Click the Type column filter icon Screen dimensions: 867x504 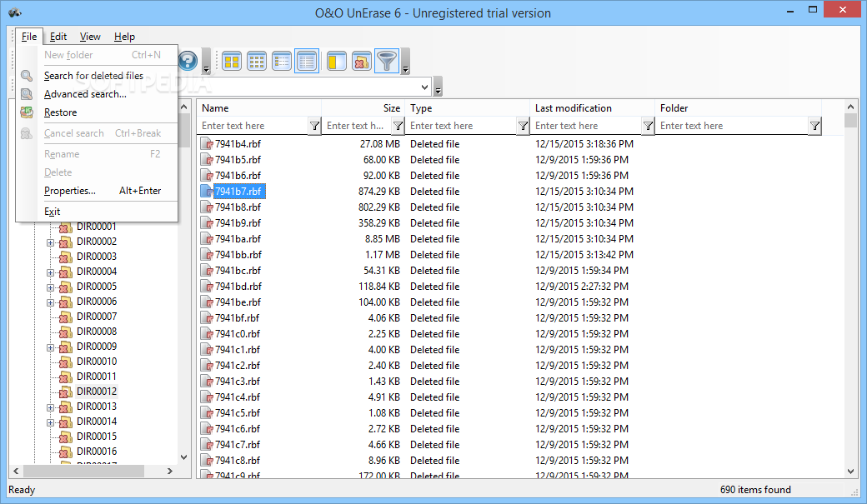[x=523, y=126]
